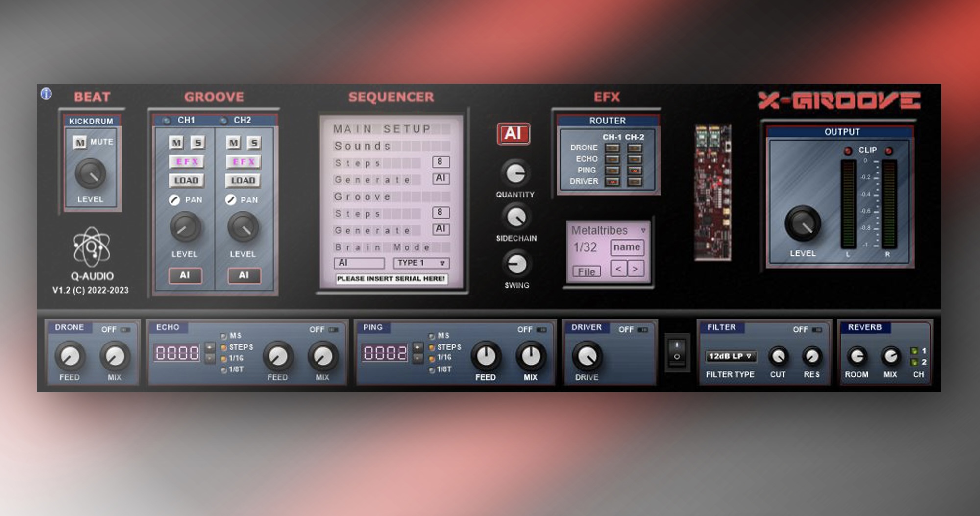Click LOAD on CH2

[244, 180]
